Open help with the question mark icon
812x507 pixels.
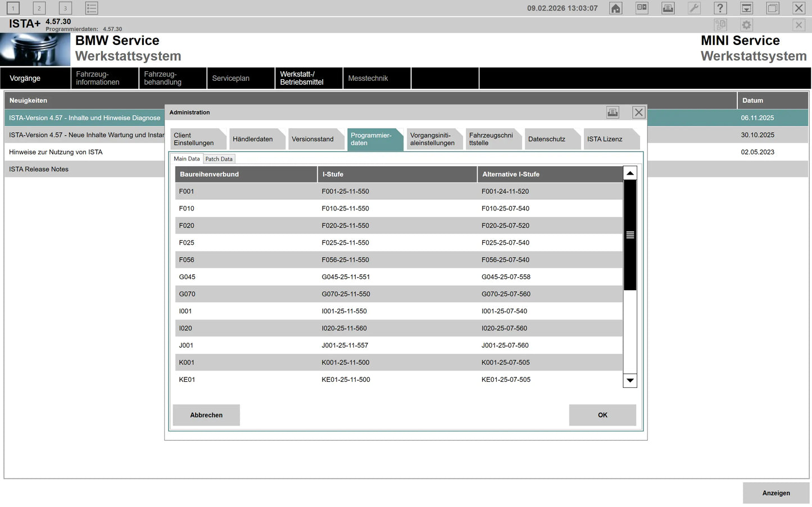[720, 8]
